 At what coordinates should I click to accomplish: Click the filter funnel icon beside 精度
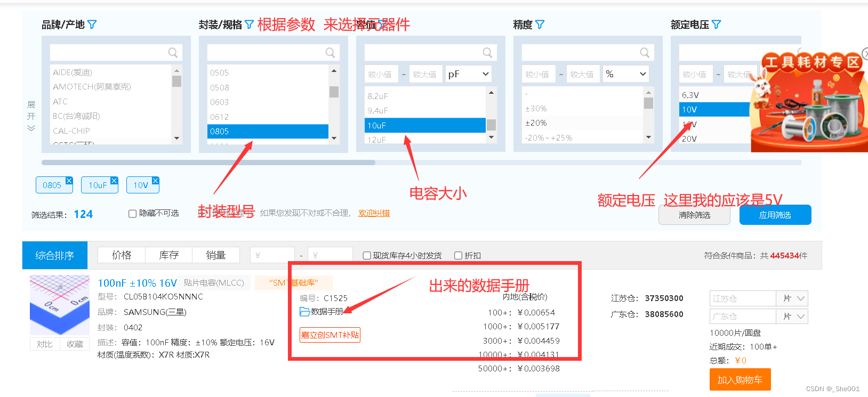coord(540,25)
